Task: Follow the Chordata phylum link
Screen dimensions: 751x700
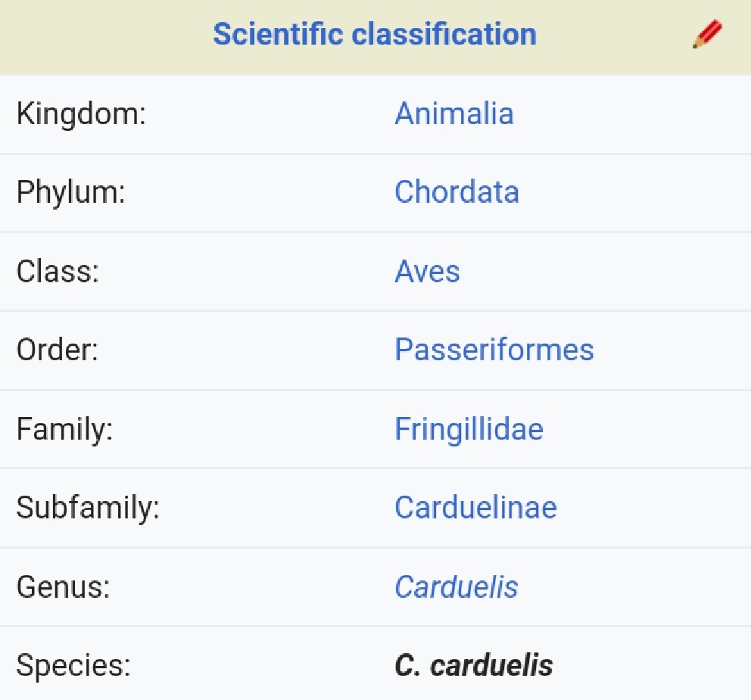Action: [457, 192]
